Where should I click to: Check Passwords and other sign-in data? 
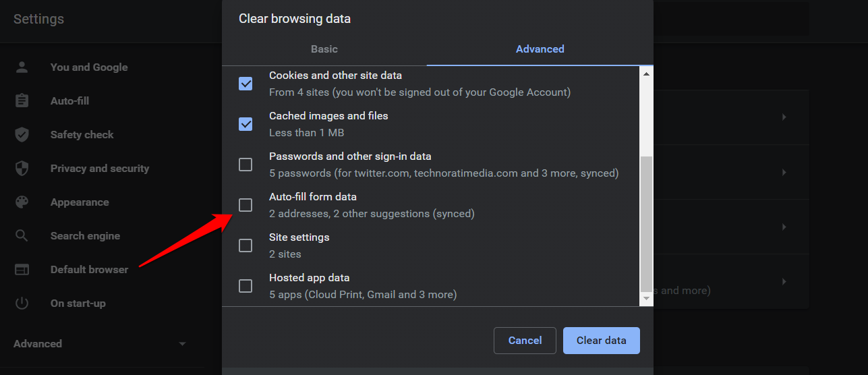pyautogui.click(x=245, y=165)
